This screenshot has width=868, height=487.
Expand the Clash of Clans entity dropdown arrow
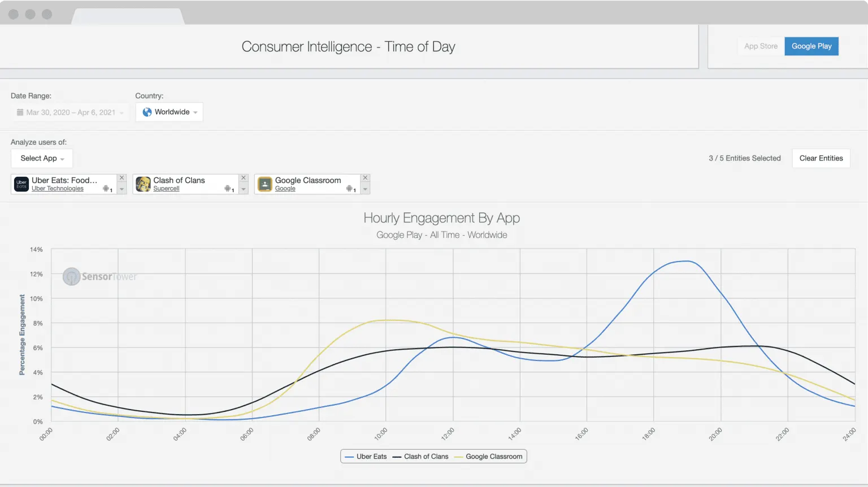point(244,189)
